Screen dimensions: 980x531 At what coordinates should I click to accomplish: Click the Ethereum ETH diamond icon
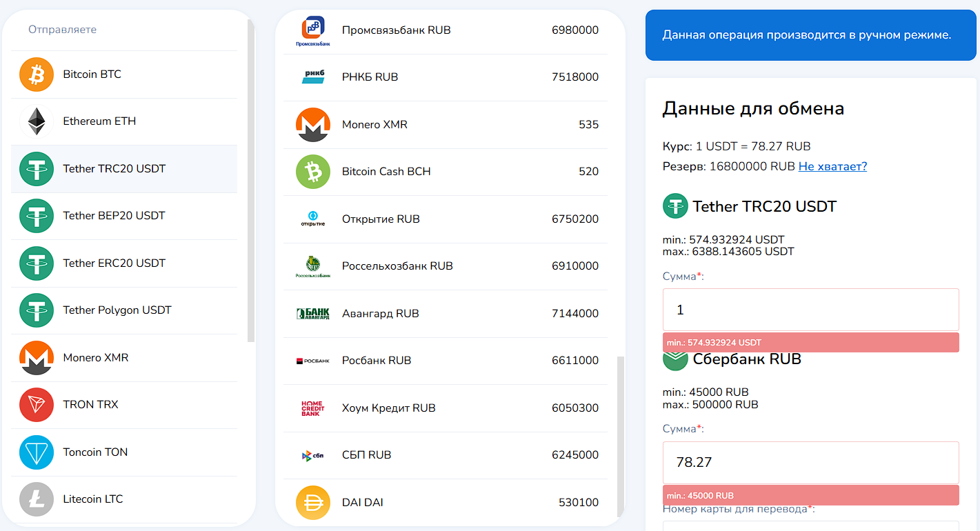point(37,121)
